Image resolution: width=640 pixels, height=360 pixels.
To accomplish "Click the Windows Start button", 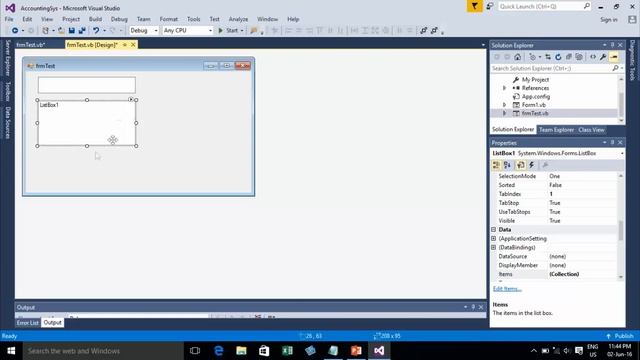I will 11,351.
